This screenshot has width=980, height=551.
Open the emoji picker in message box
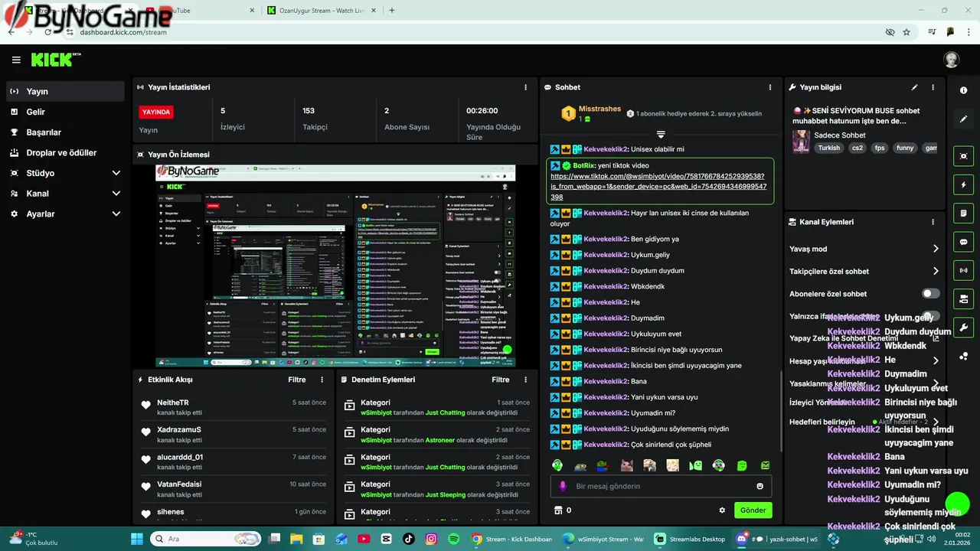[x=759, y=486]
